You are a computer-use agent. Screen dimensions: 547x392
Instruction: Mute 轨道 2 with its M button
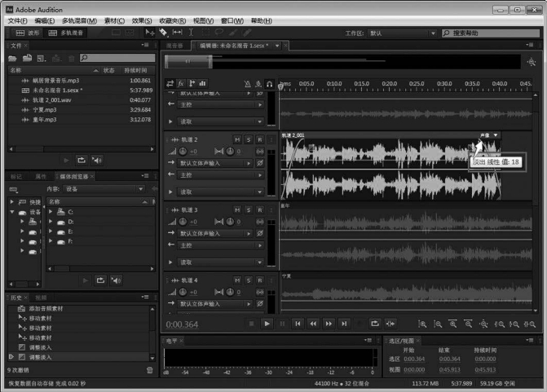point(237,139)
